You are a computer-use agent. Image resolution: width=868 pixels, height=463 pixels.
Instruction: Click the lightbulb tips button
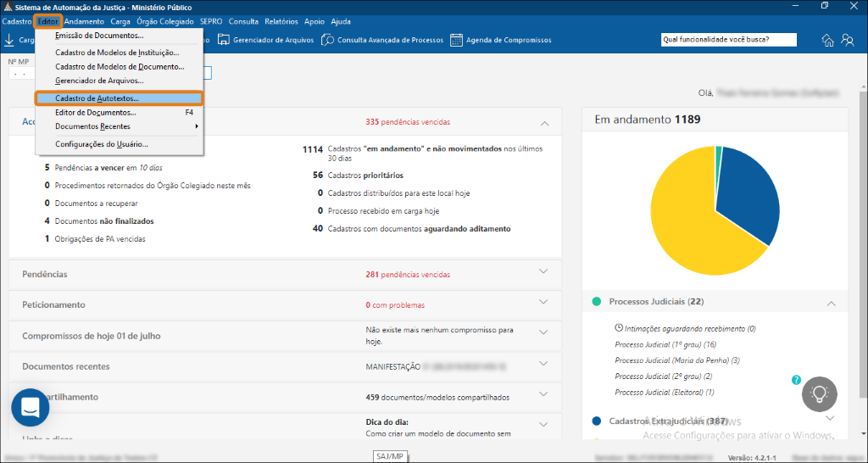pyautogui.click(x=820, y=393)
